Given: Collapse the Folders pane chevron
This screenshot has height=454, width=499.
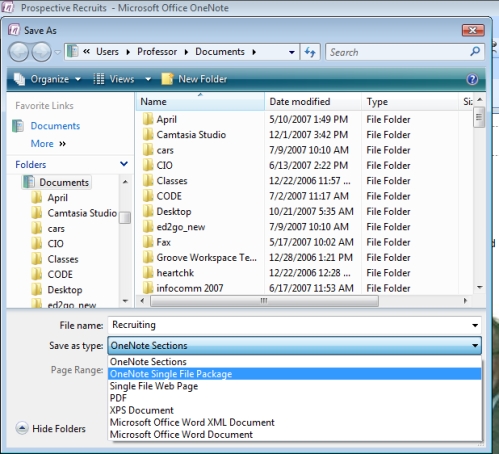Looking at the screenshot, I should click(x=124, y=164).
